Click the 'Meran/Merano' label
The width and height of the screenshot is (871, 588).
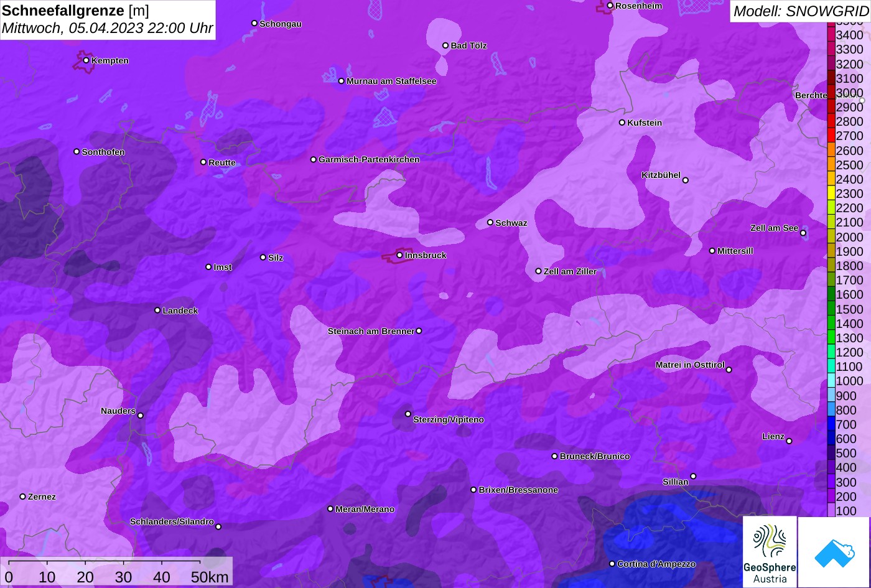click(365, 509)
